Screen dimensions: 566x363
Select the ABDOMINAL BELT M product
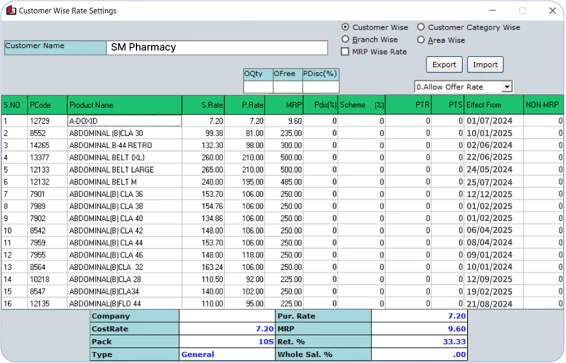(x=125, y=182)
